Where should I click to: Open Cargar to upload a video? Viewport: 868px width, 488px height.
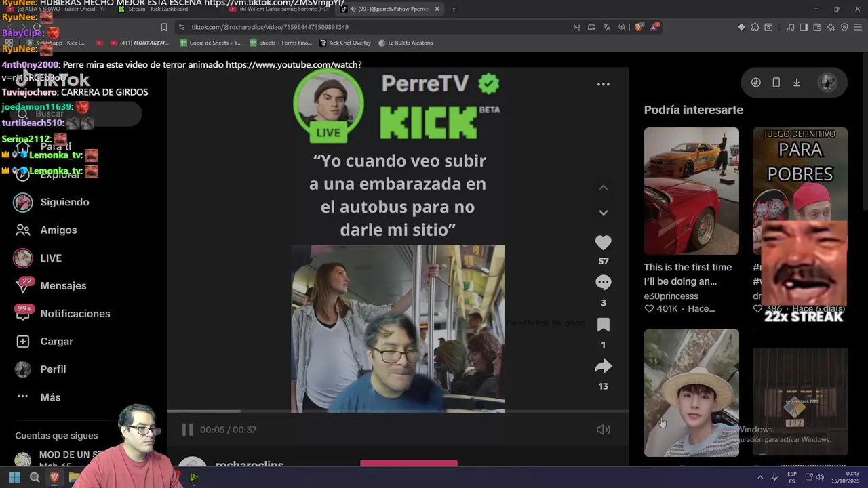[56, 342]
